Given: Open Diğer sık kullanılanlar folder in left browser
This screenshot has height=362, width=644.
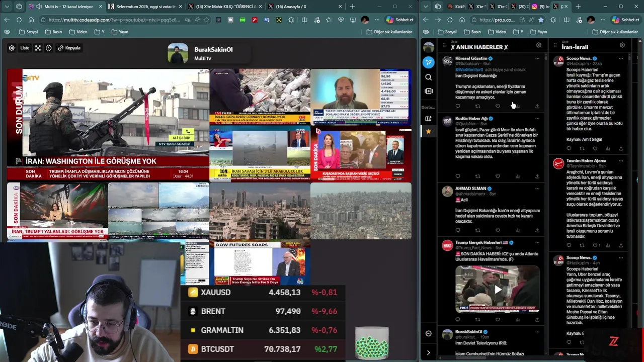Looking at the screenshot, I should click(x=389, y=32).
